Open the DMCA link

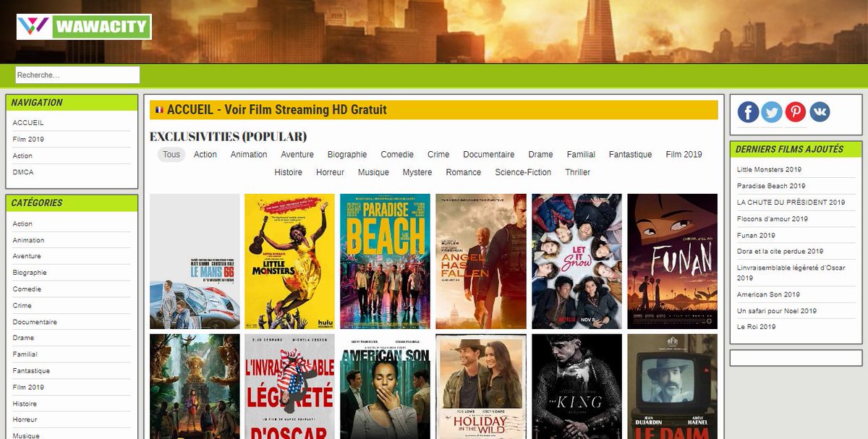tap(23, 172)
